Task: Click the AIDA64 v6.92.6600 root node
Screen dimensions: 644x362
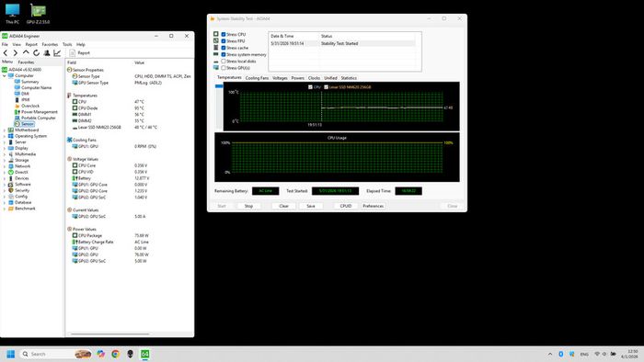Action: pos(25,70)
